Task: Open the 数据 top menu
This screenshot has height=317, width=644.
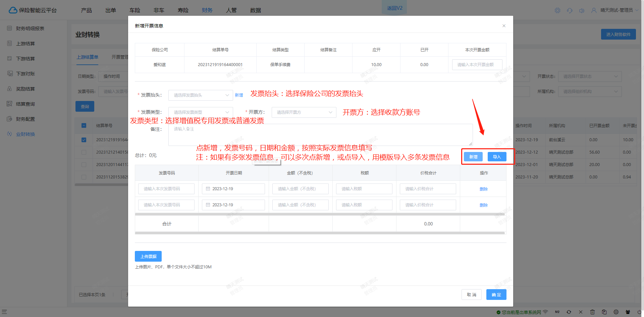Action: [255, 10]
